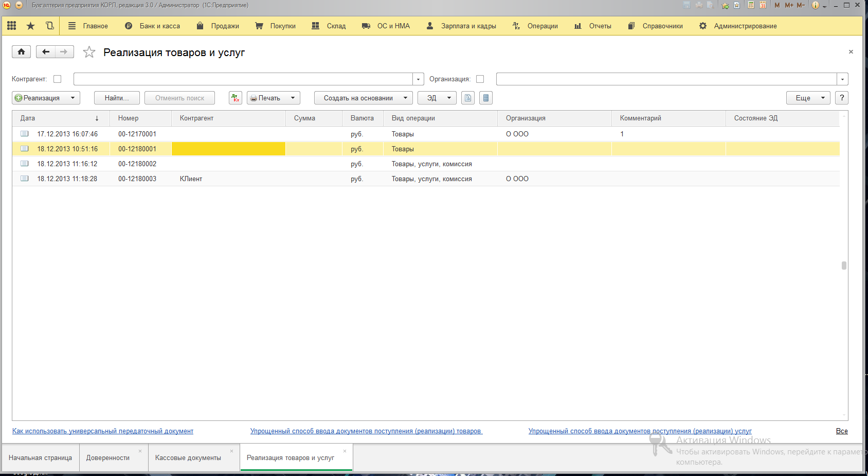Click into the Контрагент filter input field
This screenshot has height=476, width=868.
click(x=243, y=79)
